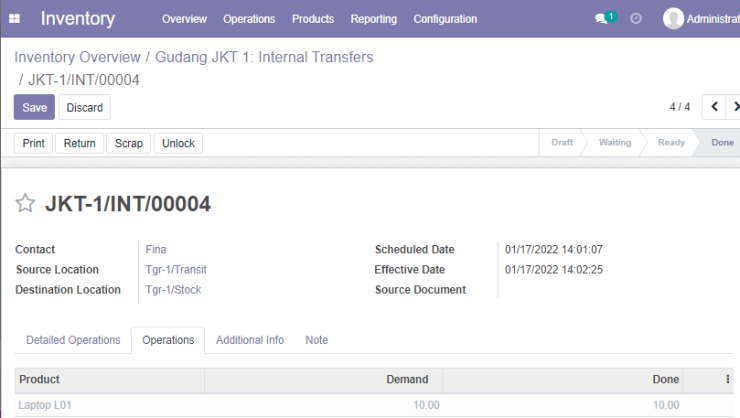Click the Unlock button
The image size is (740, 418).
pyautogui.click(x=178, y=143)
